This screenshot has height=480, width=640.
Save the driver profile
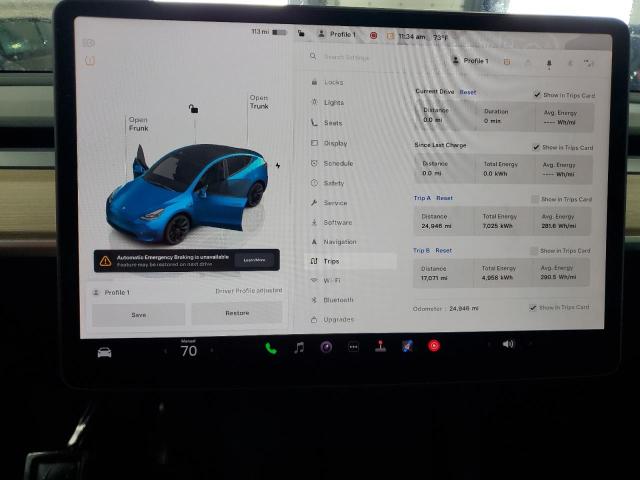coord(139,315)
